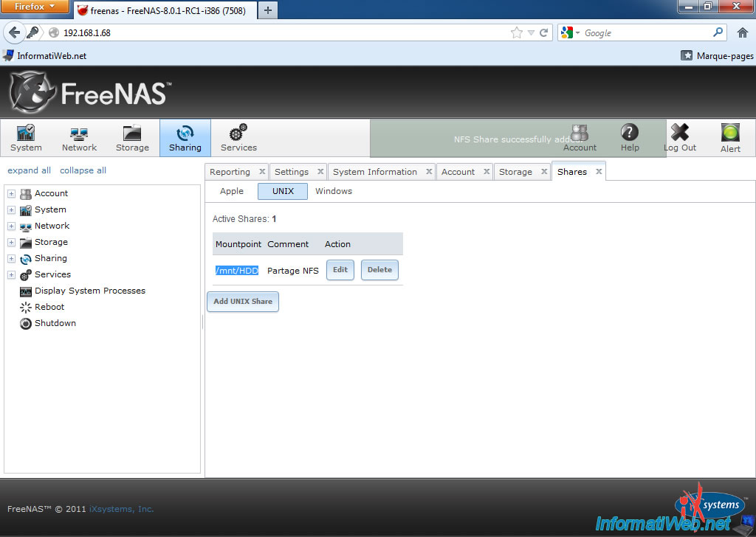
Task: Open the Help toolbar icon
Action: pos(630,138)
